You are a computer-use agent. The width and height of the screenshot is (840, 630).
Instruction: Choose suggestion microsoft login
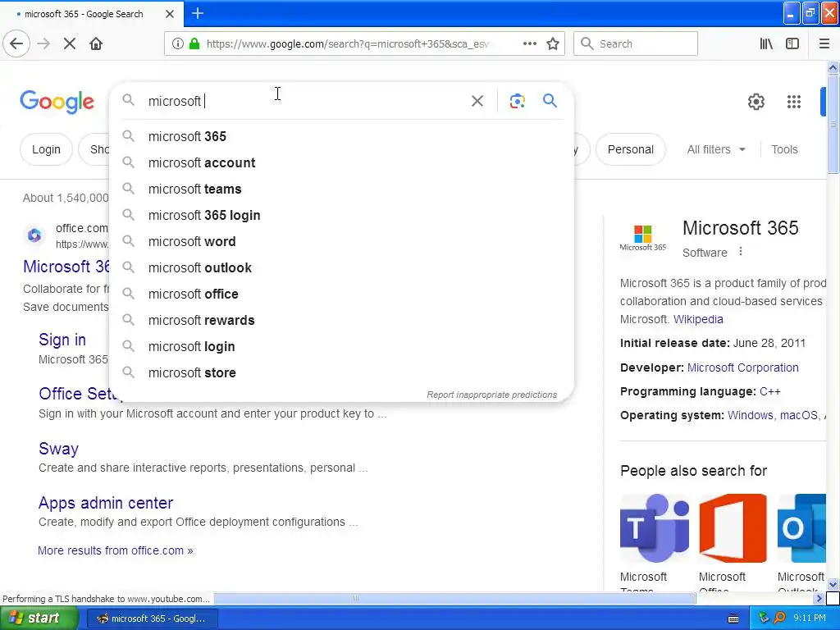[341, 346]
